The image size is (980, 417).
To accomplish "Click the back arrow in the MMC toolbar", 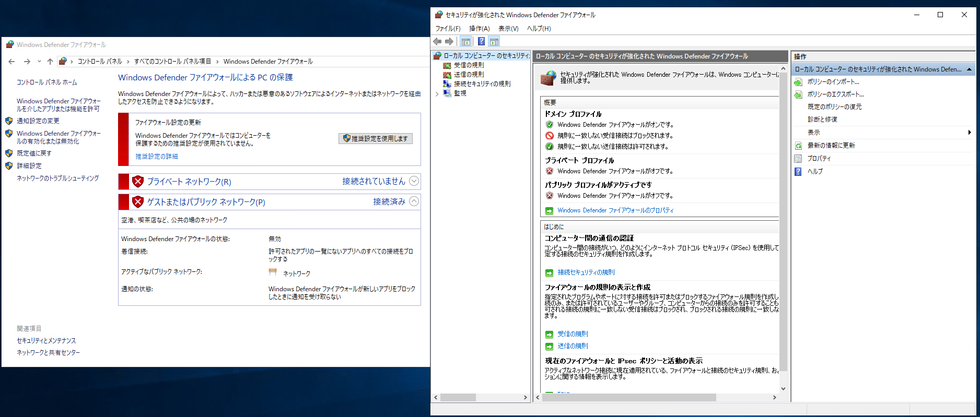I will tap(437, 41).
